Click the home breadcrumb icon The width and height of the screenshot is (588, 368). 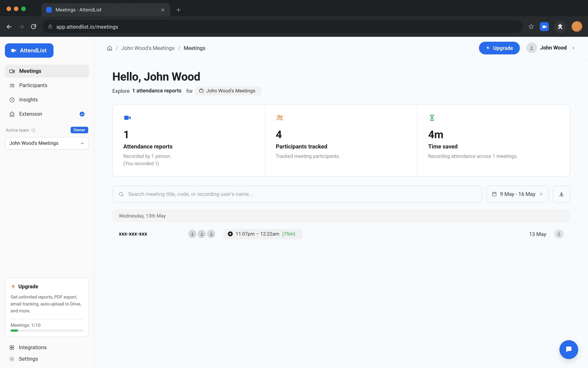pyautogui.click(x=110, y=48)
